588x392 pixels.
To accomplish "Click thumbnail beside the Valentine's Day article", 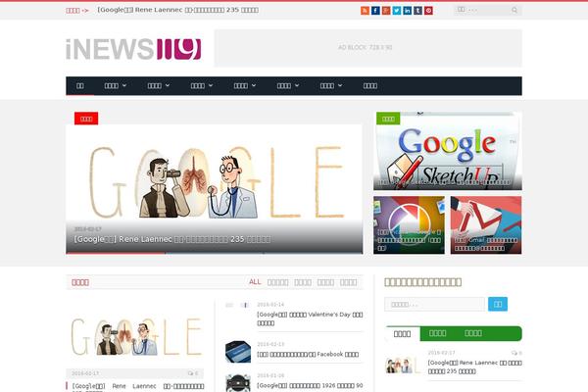I will (238, 306).
